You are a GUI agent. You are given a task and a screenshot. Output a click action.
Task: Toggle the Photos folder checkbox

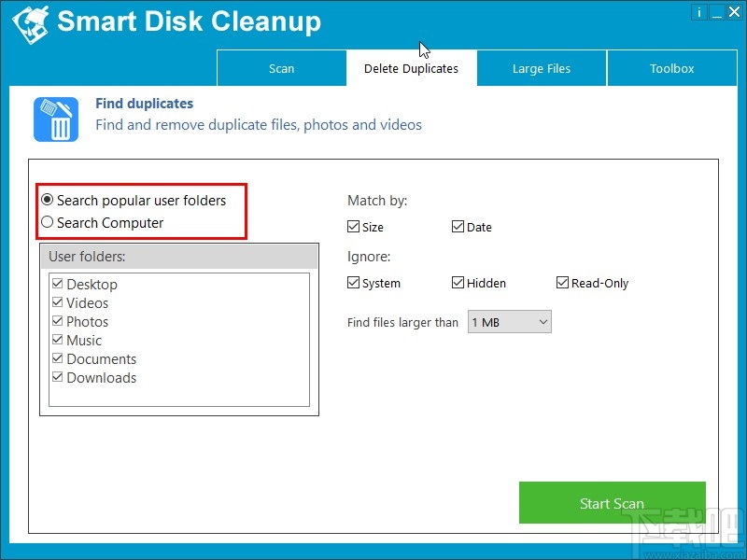pos(58,321)
